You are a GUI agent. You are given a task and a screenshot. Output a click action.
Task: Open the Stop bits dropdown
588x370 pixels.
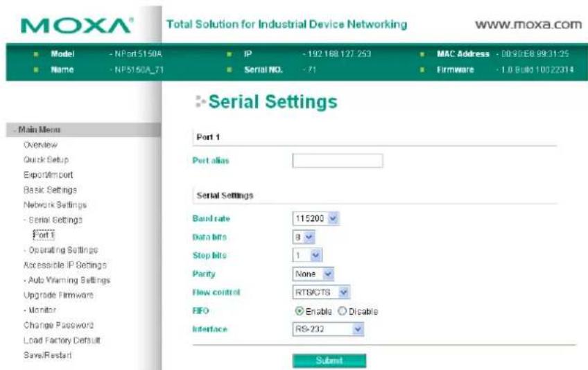(307, 255)
